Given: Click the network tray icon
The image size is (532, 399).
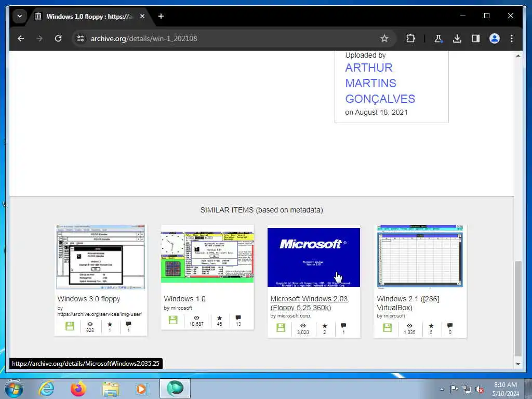Looking at the screenshot, I should coord(467,390).
